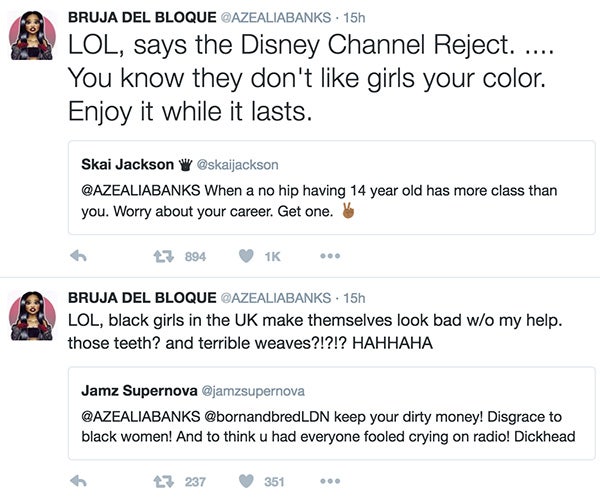Open the second tweet's 15h timestamp
This screenshot has width=600, height=502.
click(x=355, y=297)
